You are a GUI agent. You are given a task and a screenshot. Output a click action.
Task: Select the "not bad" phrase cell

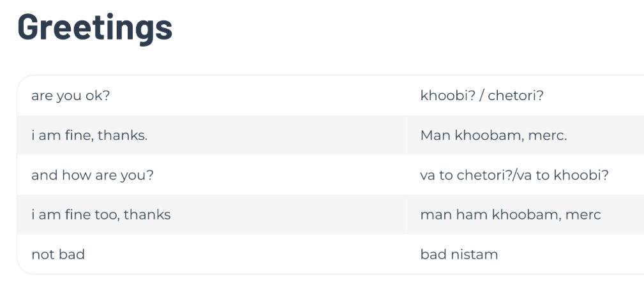tap(58, 254)
